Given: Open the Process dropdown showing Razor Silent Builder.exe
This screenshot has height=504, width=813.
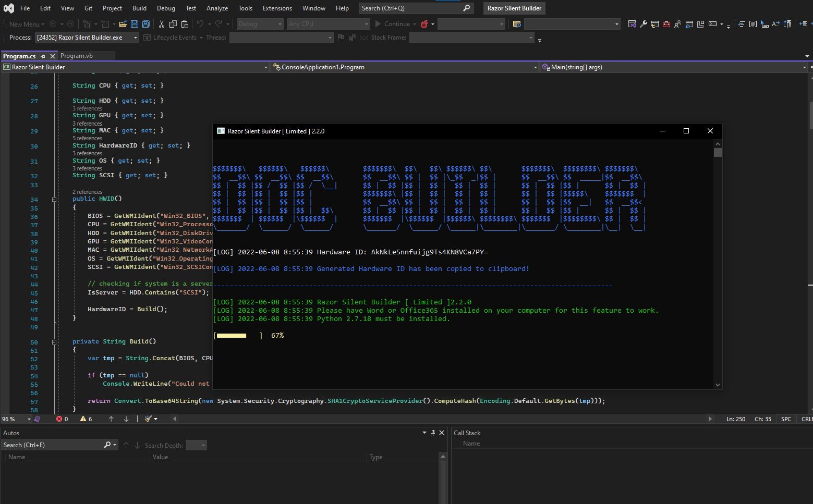Looking at the screenshot, I should (87, 38).
